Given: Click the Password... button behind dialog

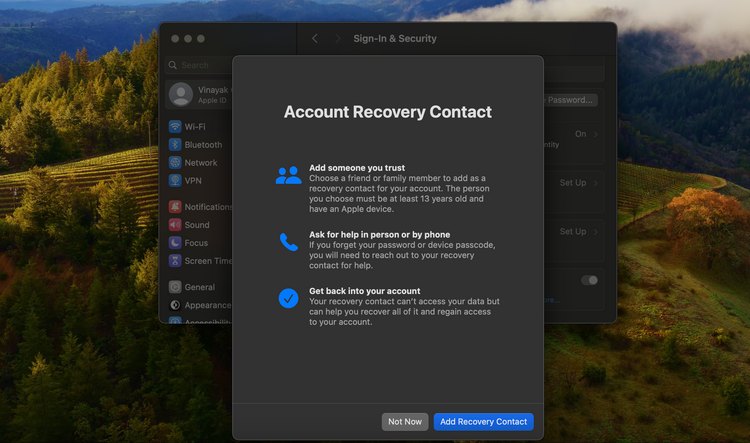Looking at the screenshot, I should [570, 100].
